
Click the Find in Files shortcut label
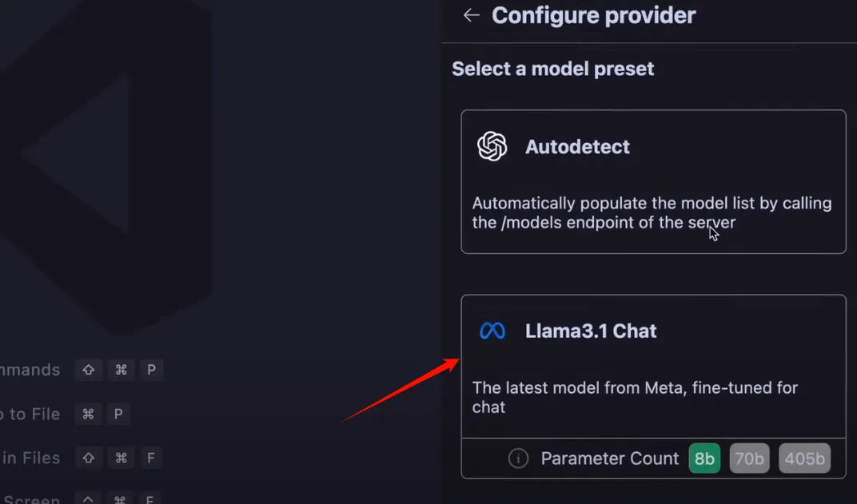click(x=30, y=458)
